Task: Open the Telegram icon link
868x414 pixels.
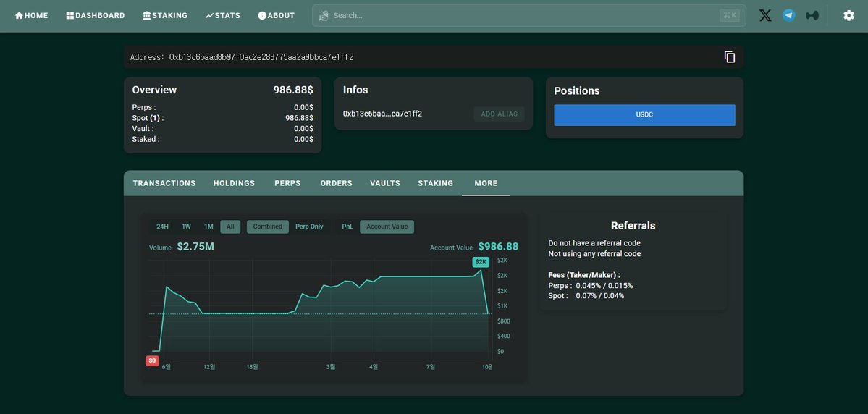Action: [x=789, y=15]
